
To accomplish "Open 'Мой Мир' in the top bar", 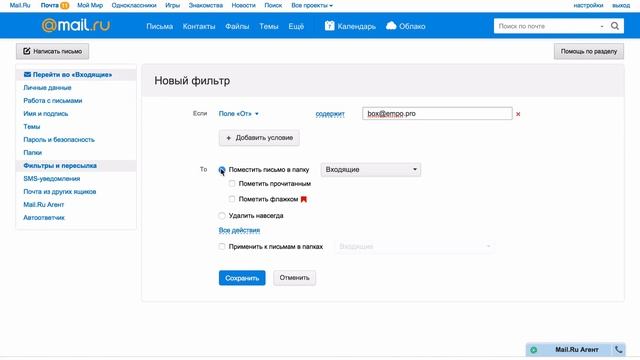I will pyautogui.click(x=90, y=5).
